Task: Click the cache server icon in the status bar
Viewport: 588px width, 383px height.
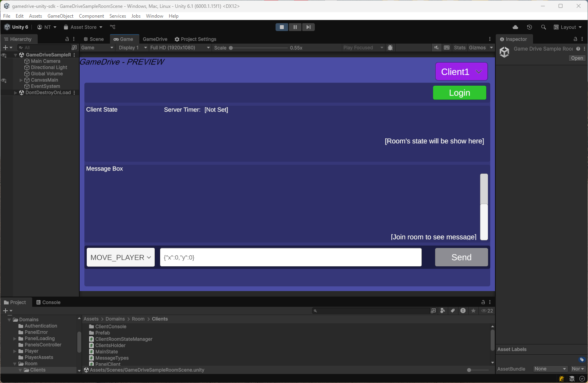Action: click(572, 378)
